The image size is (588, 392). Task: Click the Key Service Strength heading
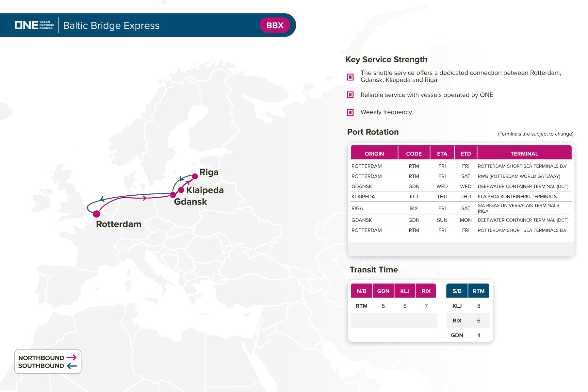click(x=386, y=59)
